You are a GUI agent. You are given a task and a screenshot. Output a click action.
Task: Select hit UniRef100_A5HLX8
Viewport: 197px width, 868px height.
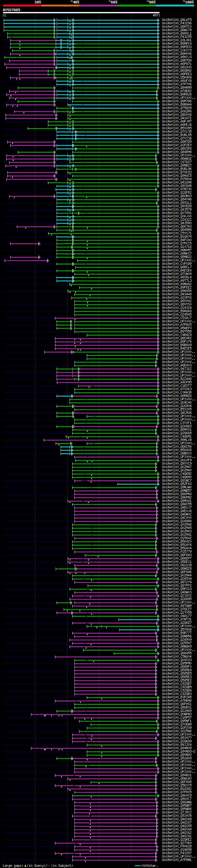coord(177,440)
